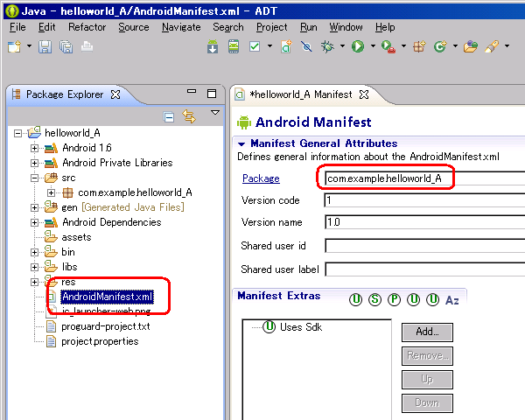The height and width of the screenshot is (420, 525).
Task: Click the Save icon in toolbar
Action: click(45, 46)
